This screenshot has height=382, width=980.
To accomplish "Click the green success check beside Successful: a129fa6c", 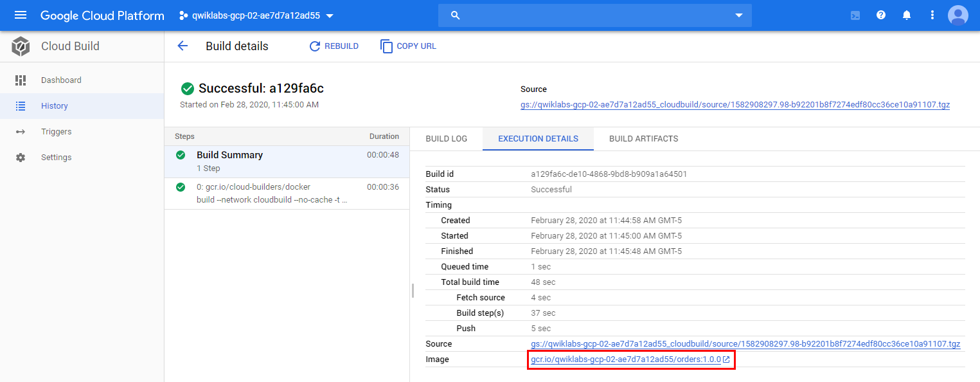I will (x=188, y=89).
